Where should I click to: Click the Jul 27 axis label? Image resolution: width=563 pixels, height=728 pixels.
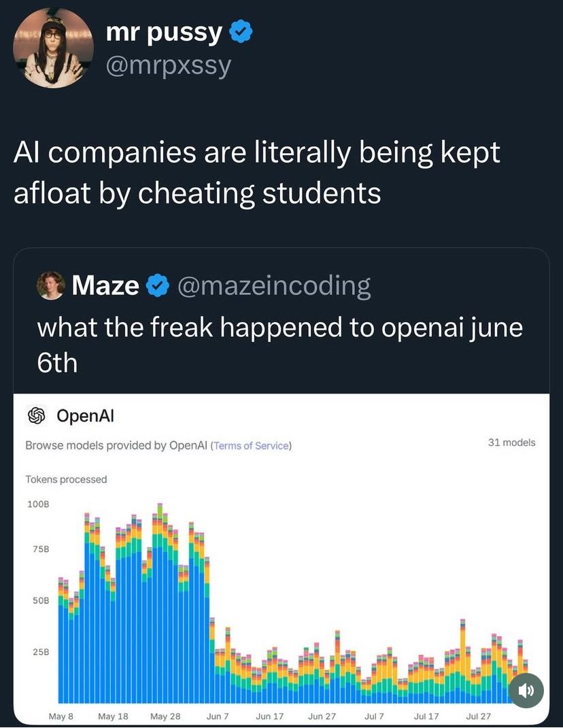click(478, 716)
